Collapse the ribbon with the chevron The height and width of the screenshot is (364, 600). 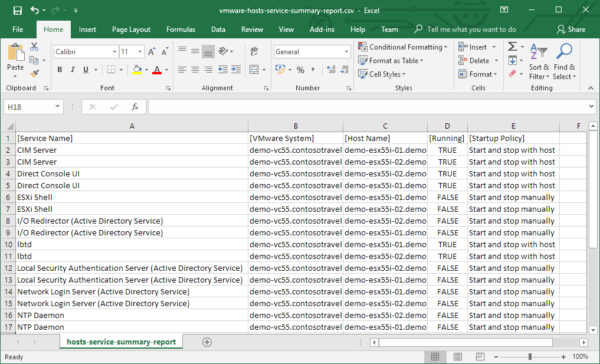coord(591,88)
